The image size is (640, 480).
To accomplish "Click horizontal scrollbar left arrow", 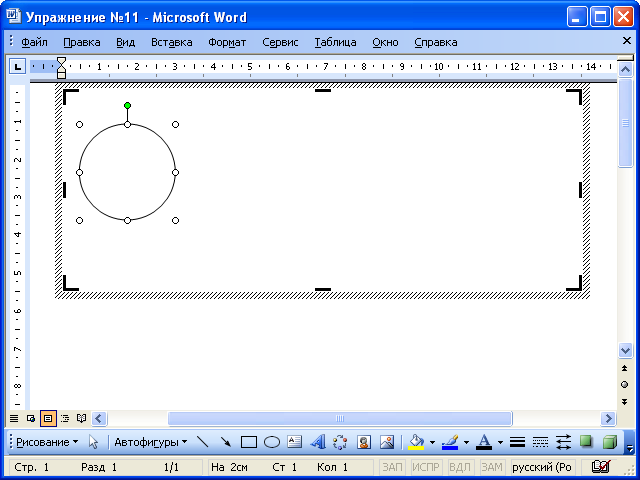I will 99,418.
